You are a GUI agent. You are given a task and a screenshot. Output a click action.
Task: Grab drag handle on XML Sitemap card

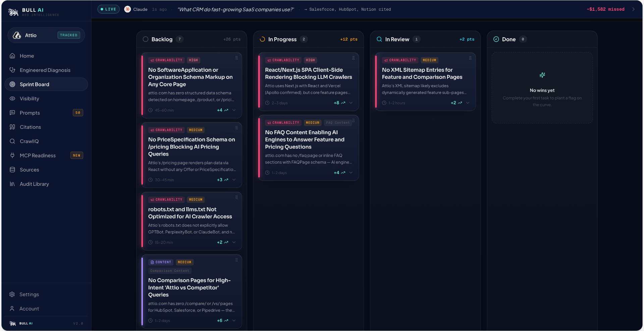coord(470,58)
